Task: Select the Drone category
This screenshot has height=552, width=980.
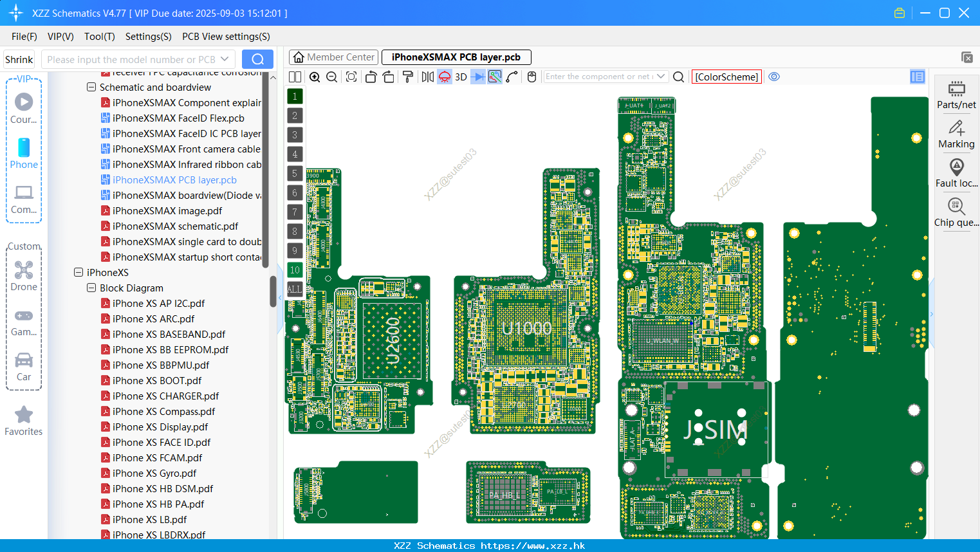Action: 24,277
